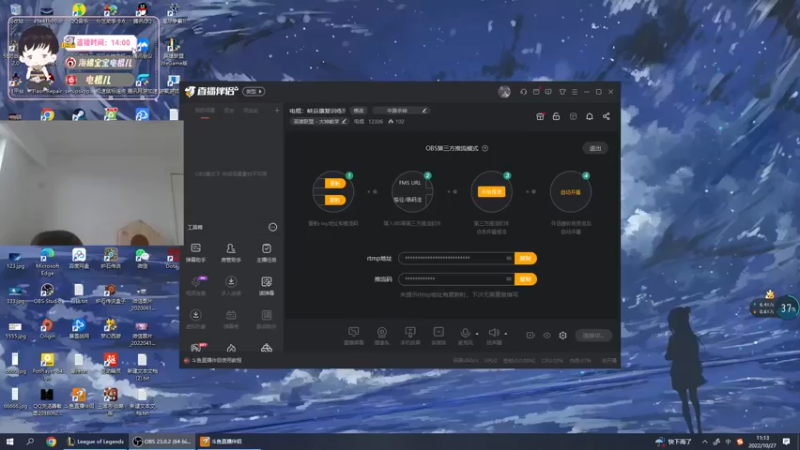
Task: Collapse the 工具箱 section
Action: pyautogui.click(x=273, y=227)
